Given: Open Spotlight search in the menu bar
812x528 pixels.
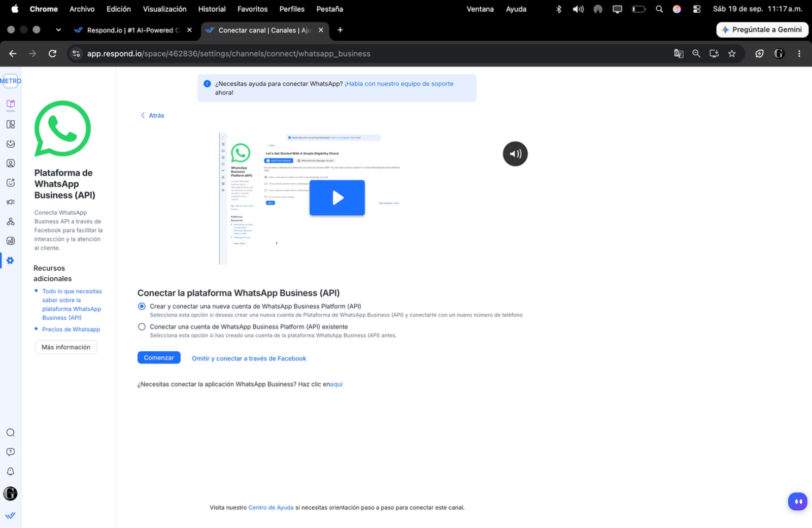Looking at the screenshot, I should tap(659, 9).
